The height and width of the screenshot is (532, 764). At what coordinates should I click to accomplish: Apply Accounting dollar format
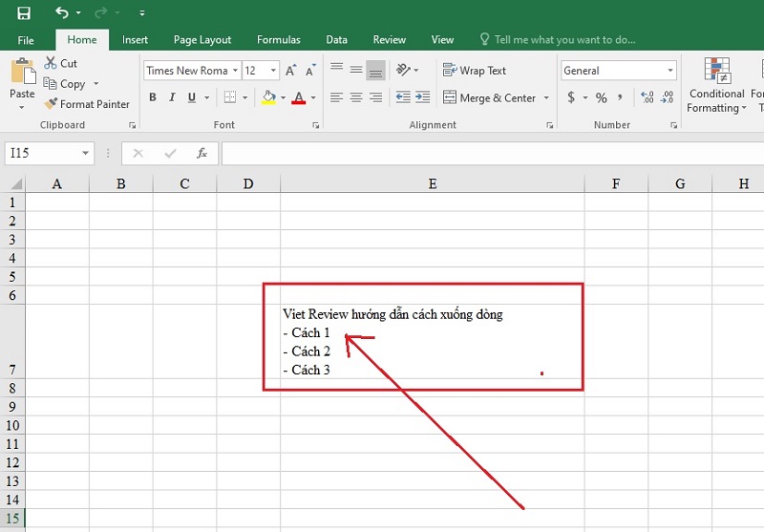tap(571, 97)
